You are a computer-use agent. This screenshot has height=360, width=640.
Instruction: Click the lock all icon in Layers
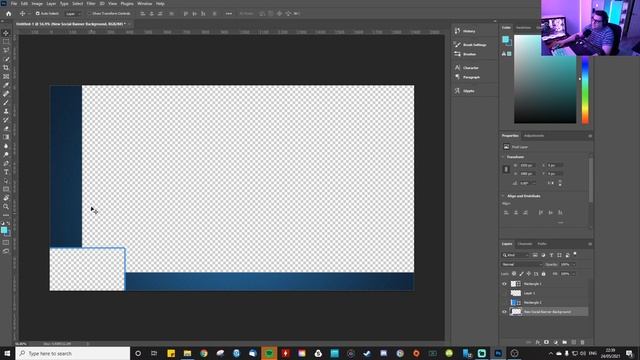543,274
